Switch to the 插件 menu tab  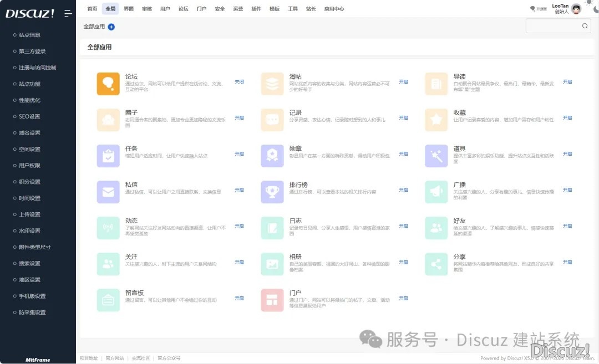click(x=256, y=9)
